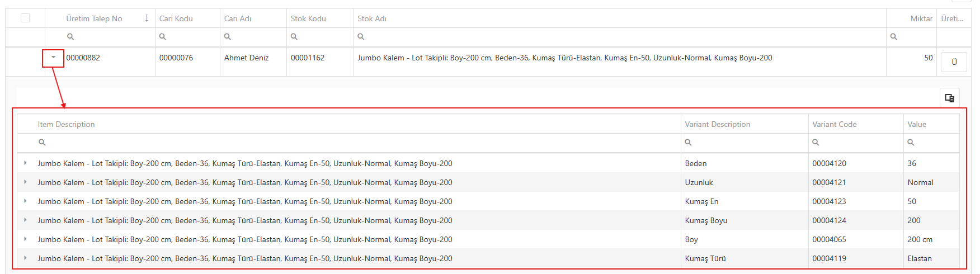Tick the select-all checkbox in the header
980x274 pixels.
[25, 18]
